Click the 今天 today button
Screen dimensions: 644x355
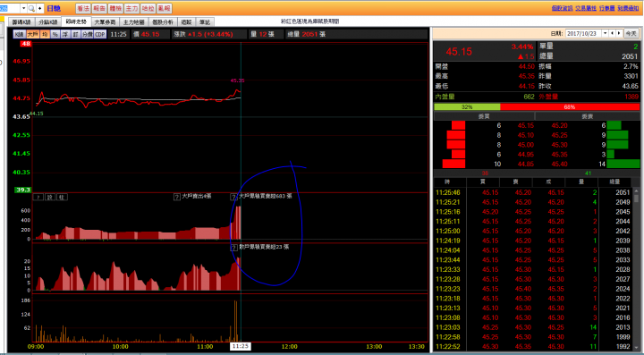click(x=631, y=34)
